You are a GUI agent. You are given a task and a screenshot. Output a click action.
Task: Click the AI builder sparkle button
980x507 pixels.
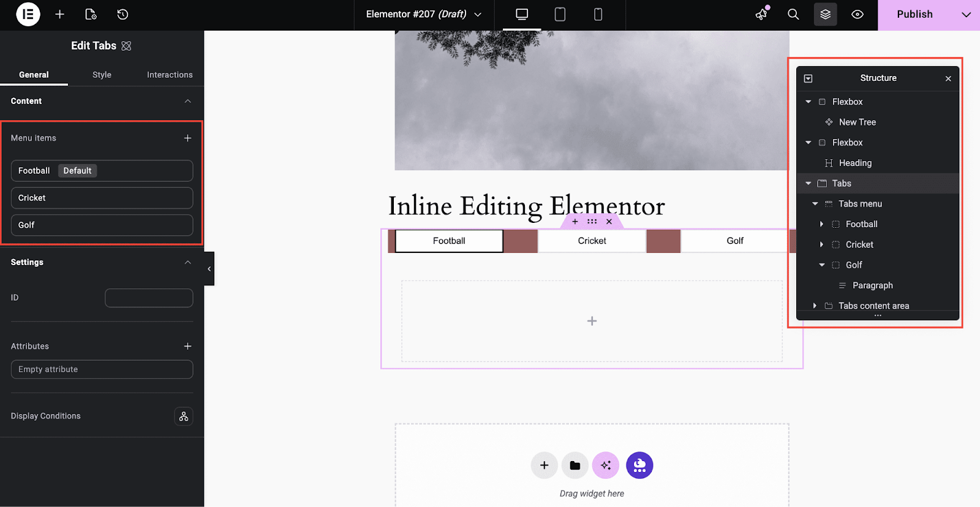[x=606, y=465]
